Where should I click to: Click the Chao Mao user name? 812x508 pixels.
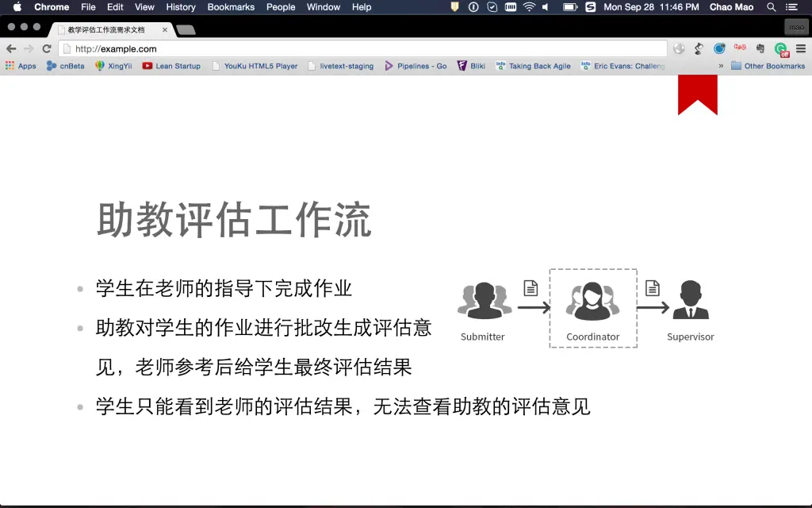coord(731,6)
